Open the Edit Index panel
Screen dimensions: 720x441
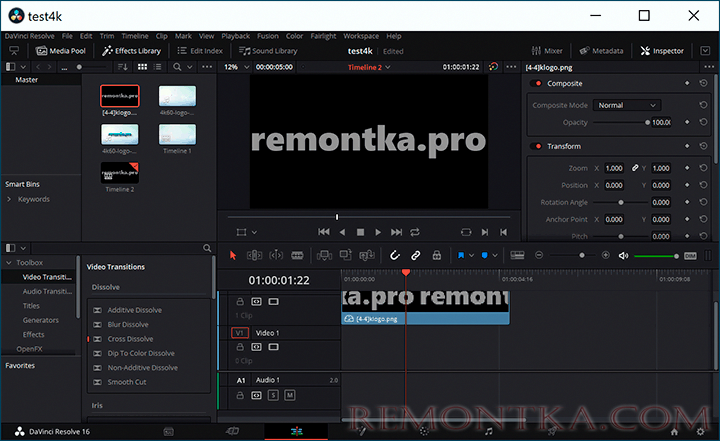click(200, 51)
